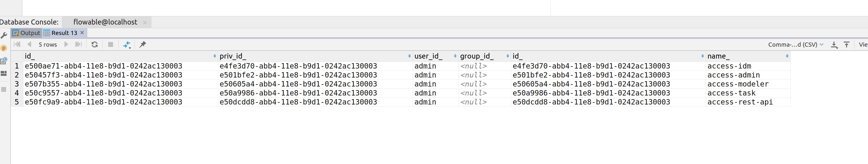Click the export data download icon
The height and width of the screenshot is (164, 868).
tap(834, 44)
